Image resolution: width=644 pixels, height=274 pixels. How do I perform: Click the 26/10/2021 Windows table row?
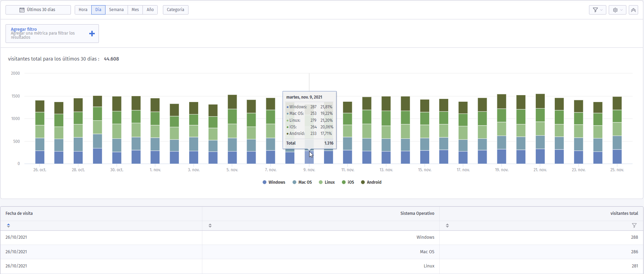tap(322, 237)
